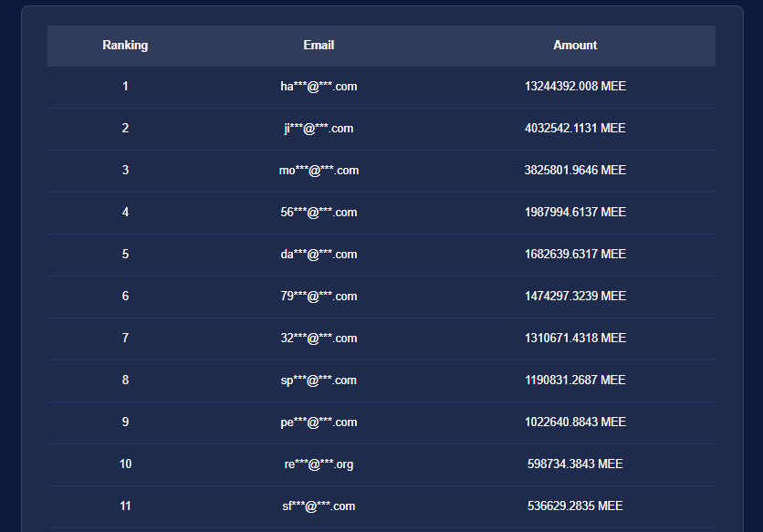Screen dimensions: 763x532
Task: Click the Ranking column header
Action: pos(125,46)
